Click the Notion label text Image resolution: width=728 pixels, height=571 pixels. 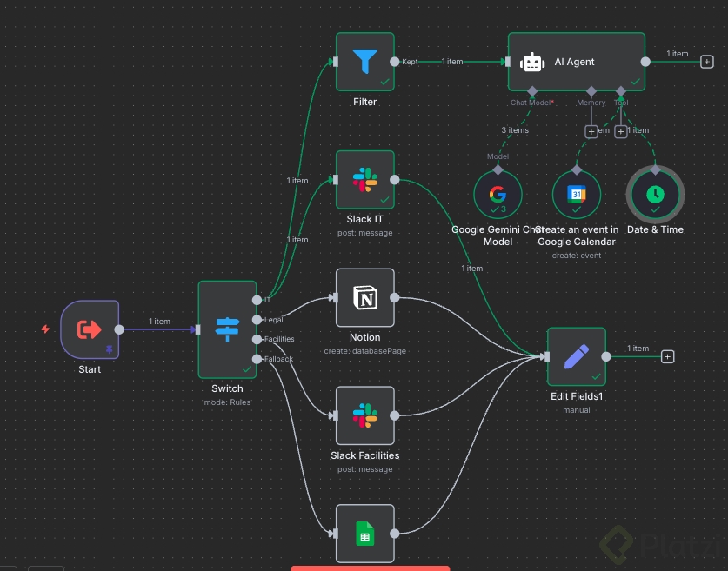[365, 337]
